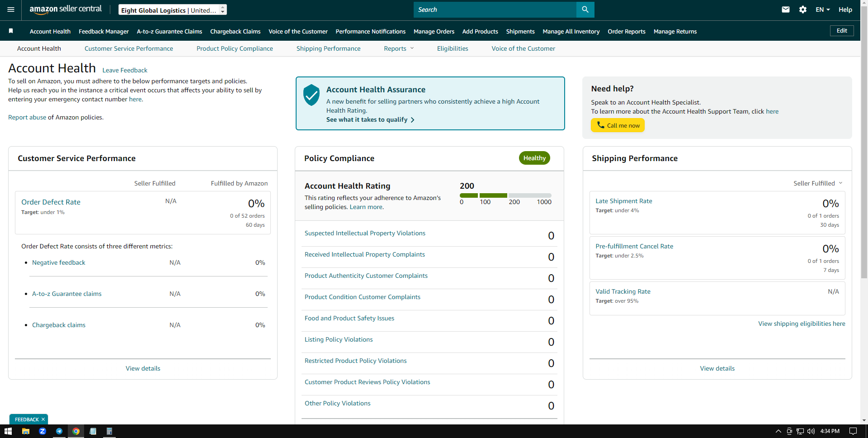Change the Seller Fulfilled shipping dropdown
Viewport: 868px width, 438px height.
click(818, 183)
